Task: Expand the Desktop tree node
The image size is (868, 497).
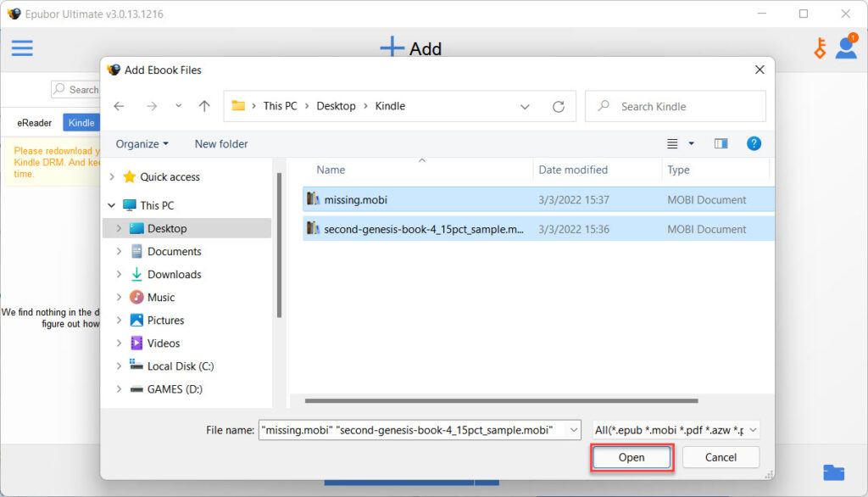Action: [119, 228]
